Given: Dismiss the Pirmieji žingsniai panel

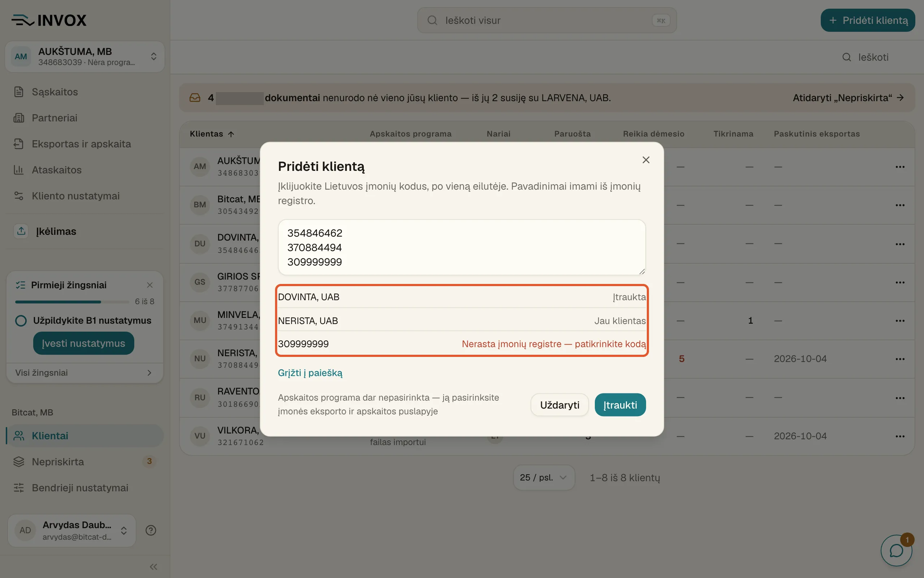Looking at the screenshot, I should pyautogui.click(x=150, y=285).
